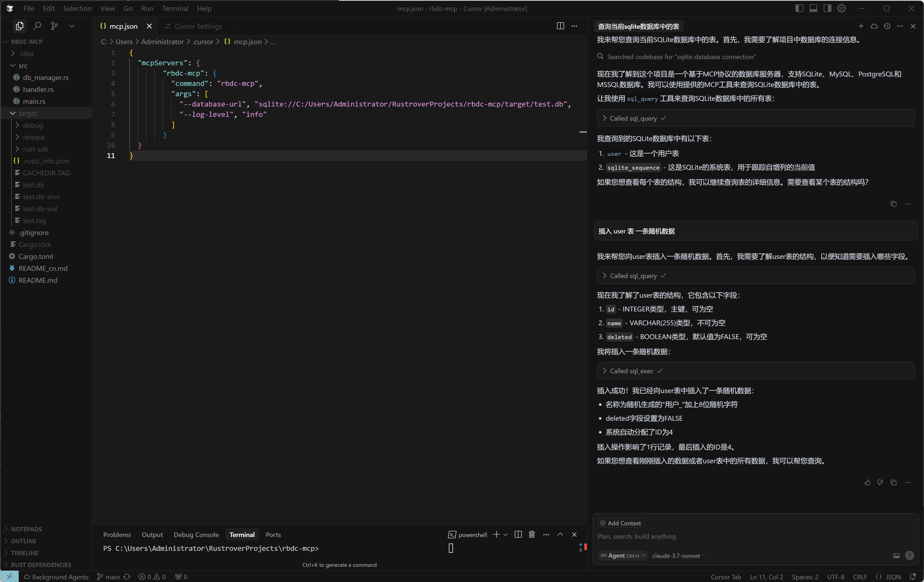This screenshot has height=582, width=924.
Task: Open the Search view icon
Action: click(x=37, y=26)
